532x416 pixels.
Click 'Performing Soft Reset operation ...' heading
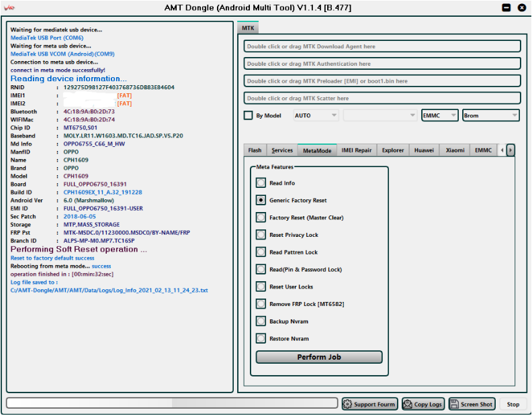click(79, 249)
